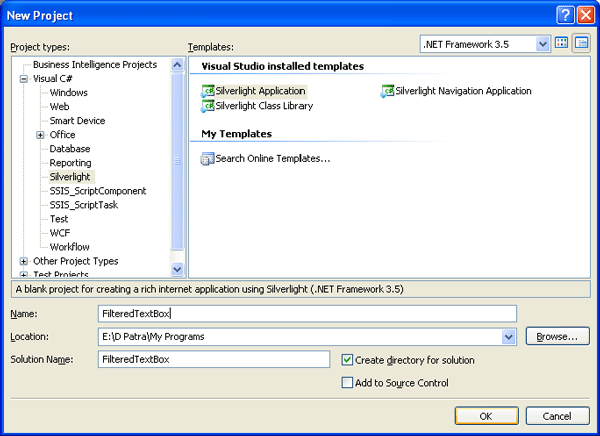Select the Silverlight Class Library template icon
The width and height of the screenshot is (600, 436).
click(x=208, y=106)
